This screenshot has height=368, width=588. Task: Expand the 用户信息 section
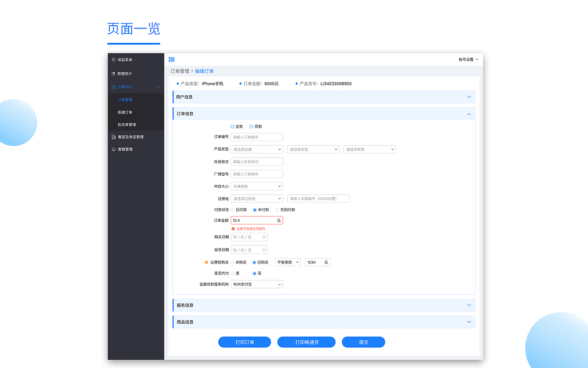(x=324, y=97)
